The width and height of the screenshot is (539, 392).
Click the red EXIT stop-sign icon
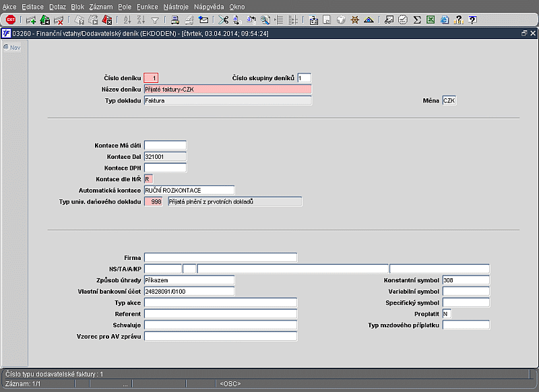point(11,20)
